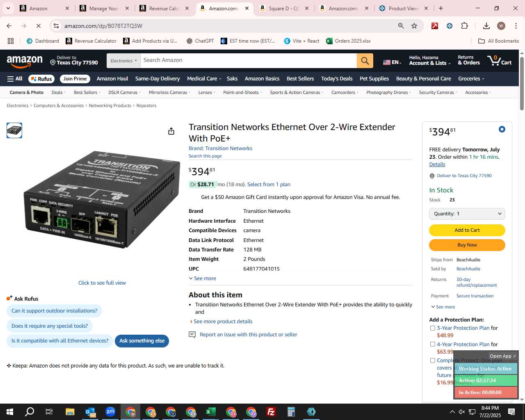This screenshot has width=525, height=420.
Task: Expand Account & Lists menu
Action: tap(429, 60)
